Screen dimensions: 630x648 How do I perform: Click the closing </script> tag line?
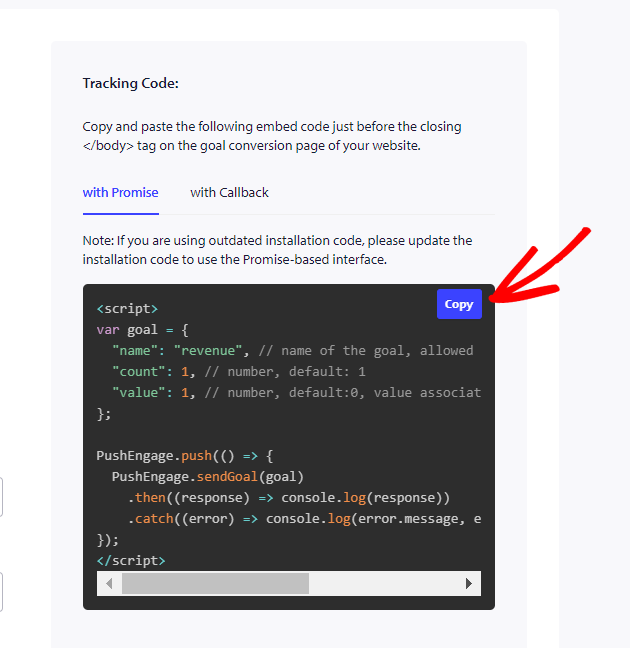point(131,561)
